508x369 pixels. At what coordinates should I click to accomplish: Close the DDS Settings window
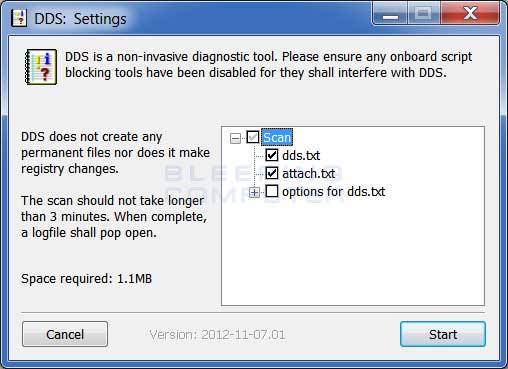[470, 14]
